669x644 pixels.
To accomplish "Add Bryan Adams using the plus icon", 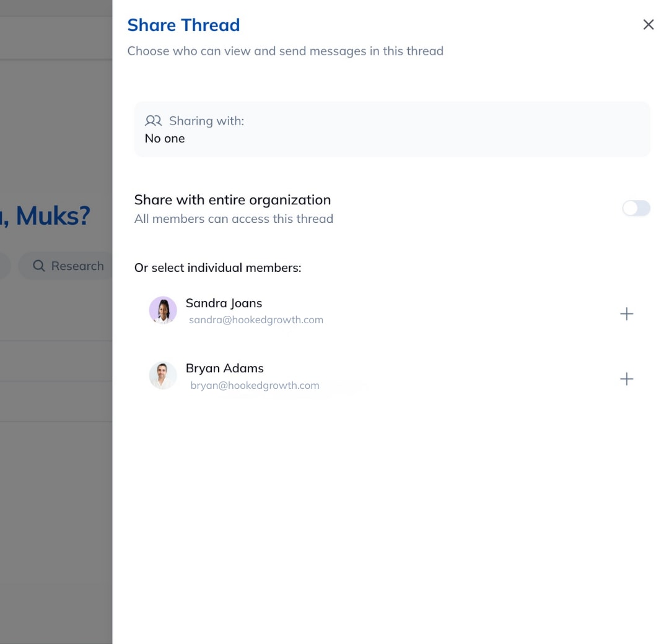I will pyautogui.click(x=626, y=379).
